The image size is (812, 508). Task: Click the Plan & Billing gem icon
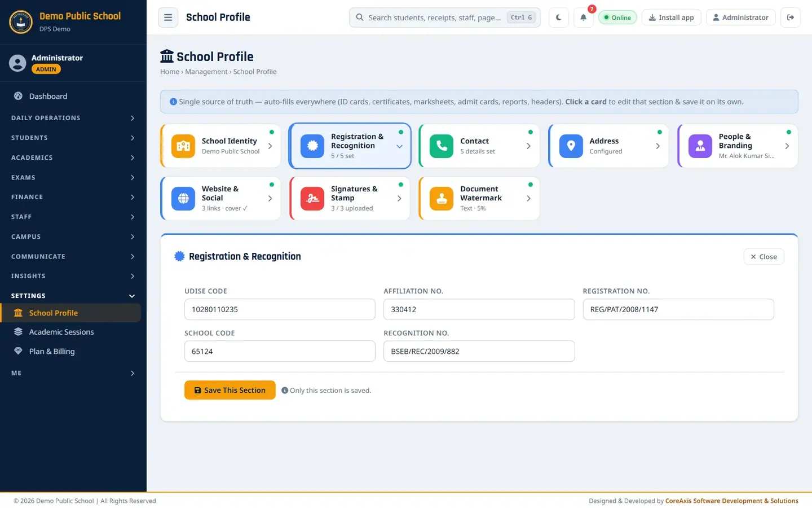click(18, 351)
